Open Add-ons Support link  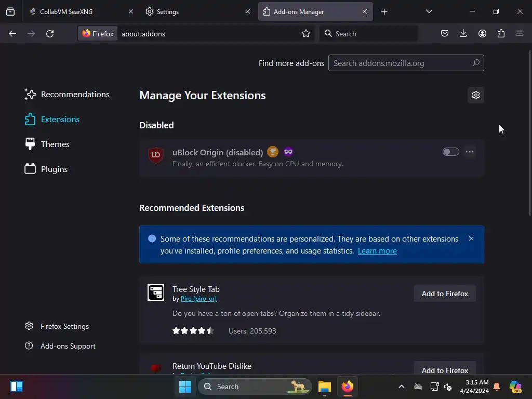60,346
